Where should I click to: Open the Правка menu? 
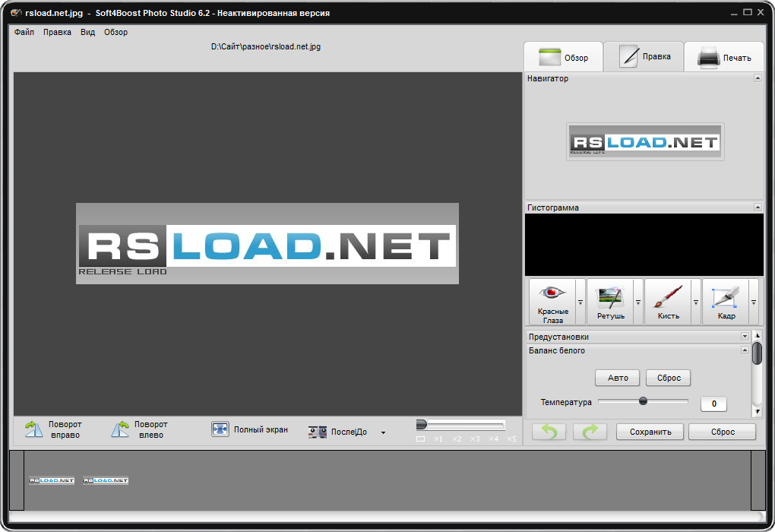57,32
